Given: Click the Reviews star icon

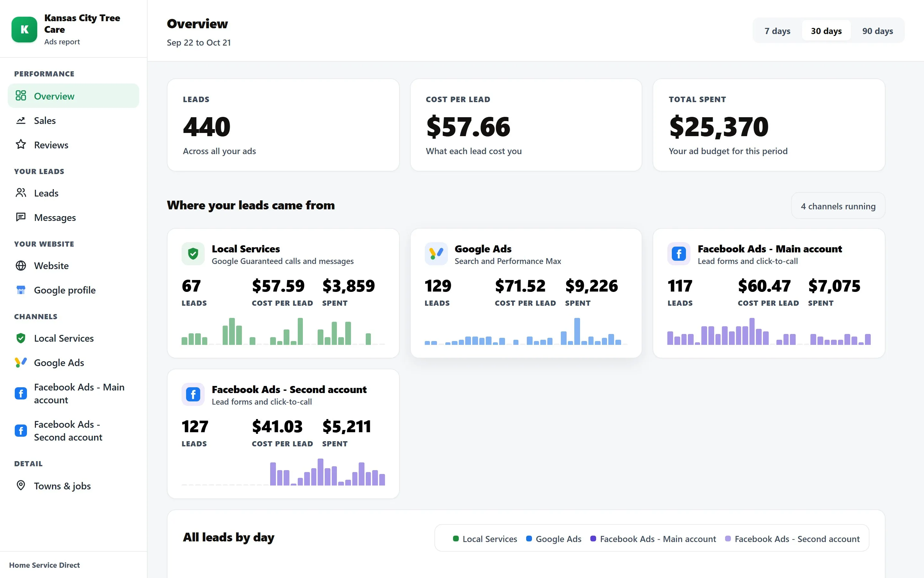Looking at the screenshot, I should click(x=21, y=144).
